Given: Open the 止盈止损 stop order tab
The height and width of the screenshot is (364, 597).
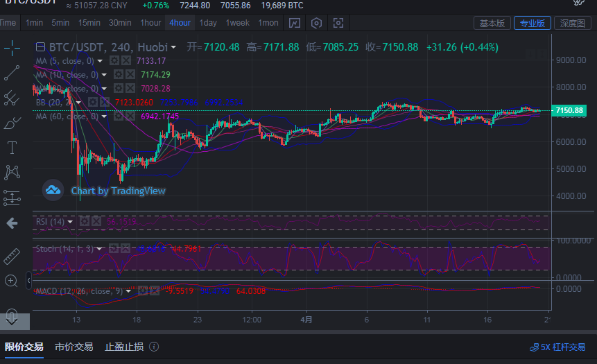Looking at the screenshot, I should tap(124, 347).
